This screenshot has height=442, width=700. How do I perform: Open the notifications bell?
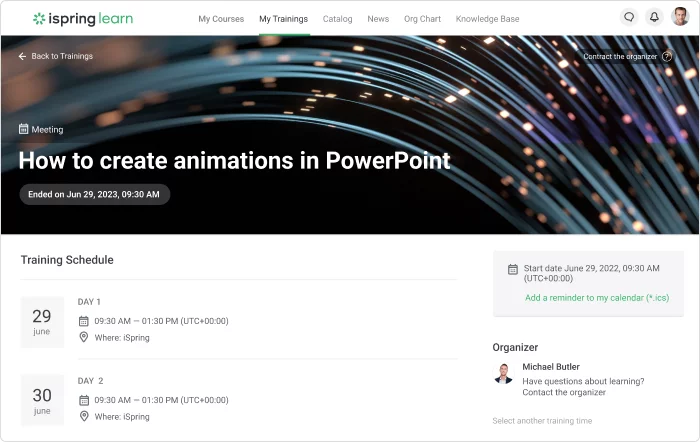654,17
